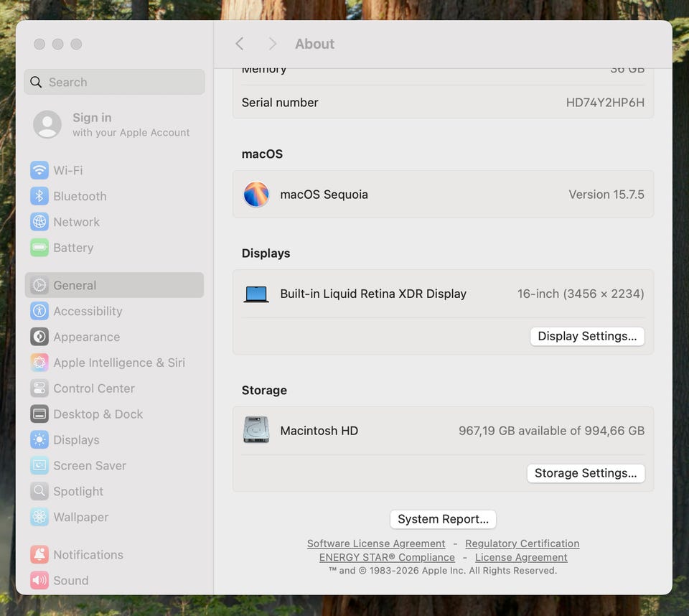Screen dimensions: 689x616
Task: Click the Regulatory Certification link
Action: tap(522, 543)
